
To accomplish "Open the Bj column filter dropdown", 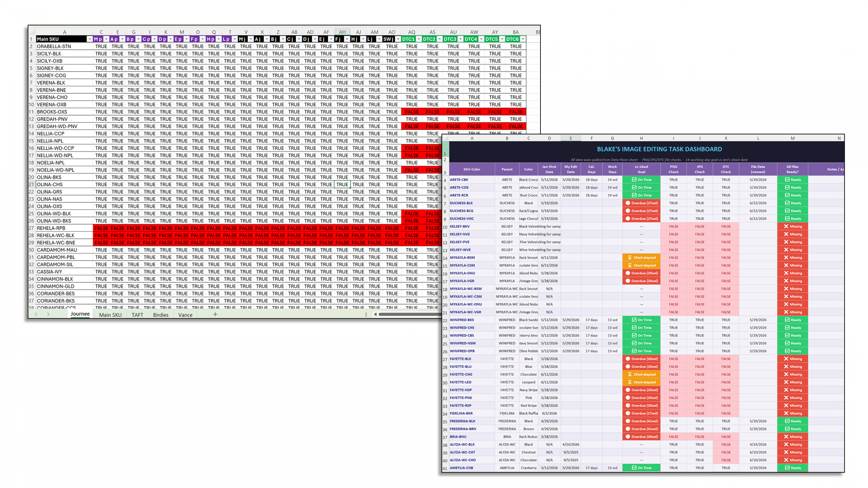I will tap(283, 39).
